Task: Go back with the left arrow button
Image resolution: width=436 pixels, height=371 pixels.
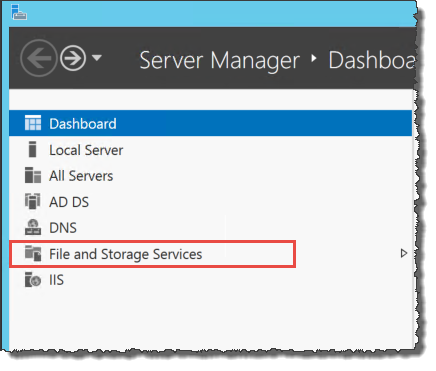Action: tap(39, 58)
